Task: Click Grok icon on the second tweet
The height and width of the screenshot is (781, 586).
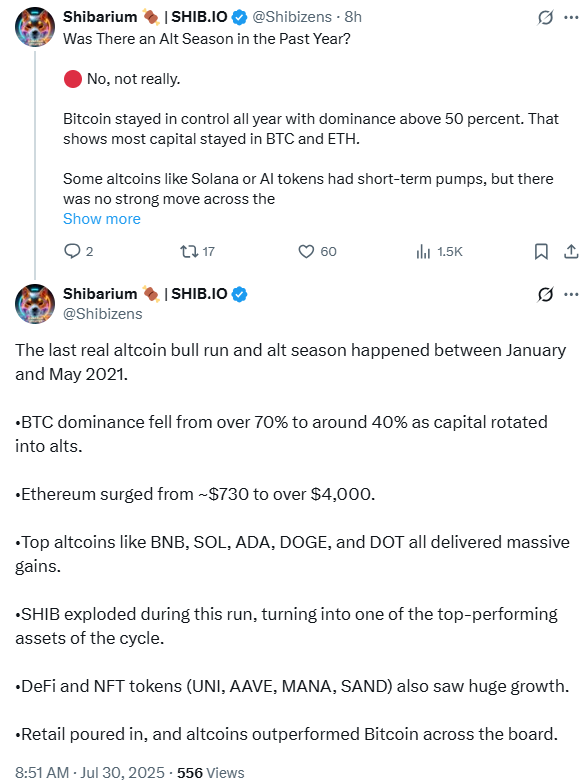Action: 545,294
